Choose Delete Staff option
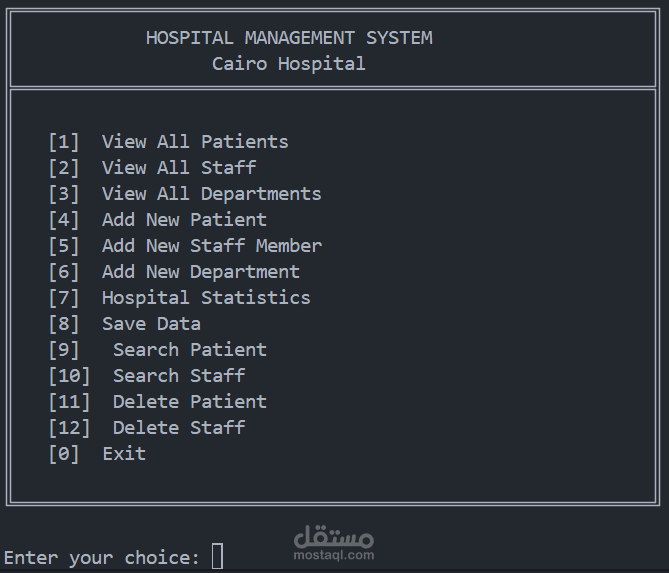This screenshot has height=573, width=669. coord(178,428)
